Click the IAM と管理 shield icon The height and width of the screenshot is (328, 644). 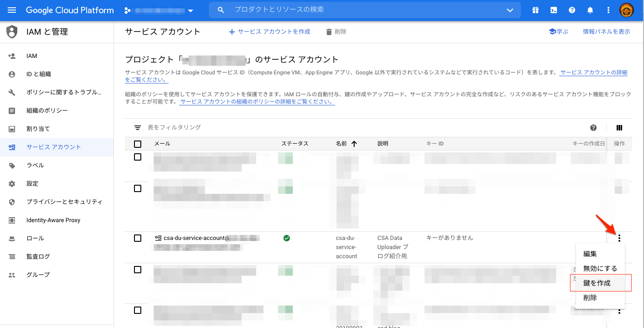[12, 32]
